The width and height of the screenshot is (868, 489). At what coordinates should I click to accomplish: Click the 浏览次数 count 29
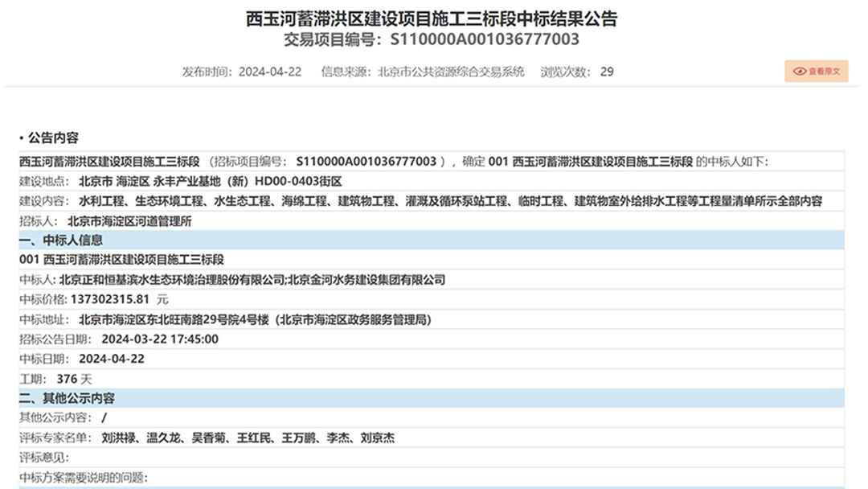click(606, 72)
